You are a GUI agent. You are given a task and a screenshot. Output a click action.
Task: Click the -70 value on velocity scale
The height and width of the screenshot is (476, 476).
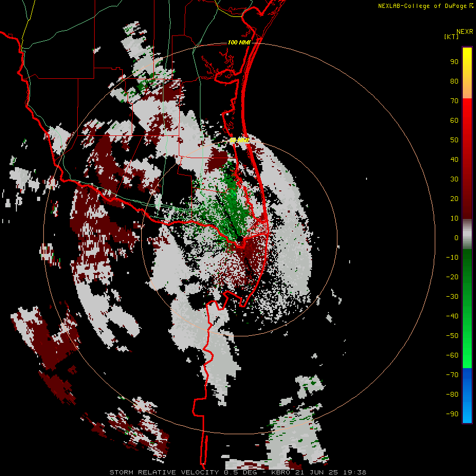tap(452, 375)
